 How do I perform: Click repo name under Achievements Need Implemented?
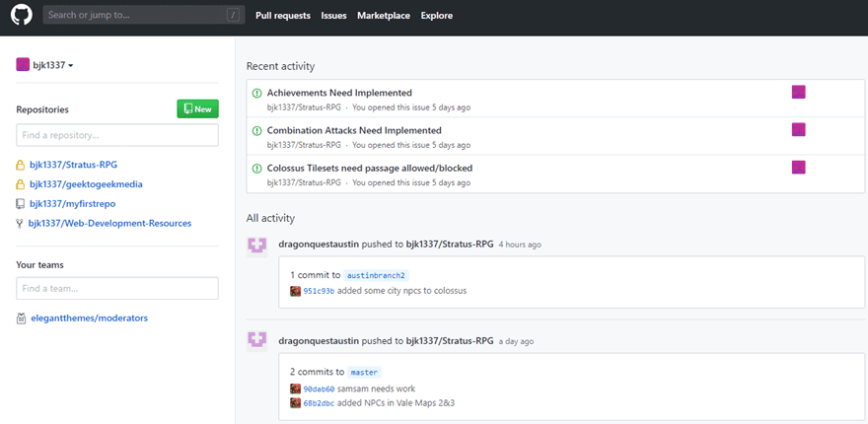(x=304, y=107)
